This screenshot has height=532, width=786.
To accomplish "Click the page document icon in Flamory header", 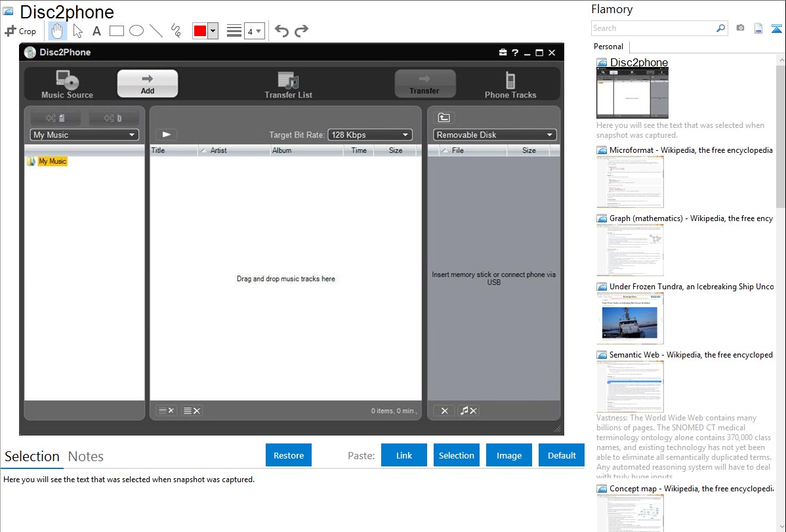I will [758, 28].
